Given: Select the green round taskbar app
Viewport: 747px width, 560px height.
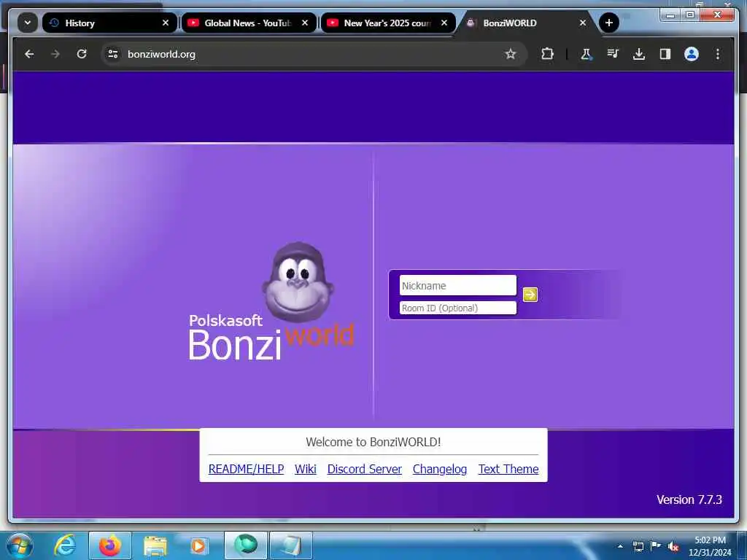Looking at the screenshot, I should [x=246, y=545].
